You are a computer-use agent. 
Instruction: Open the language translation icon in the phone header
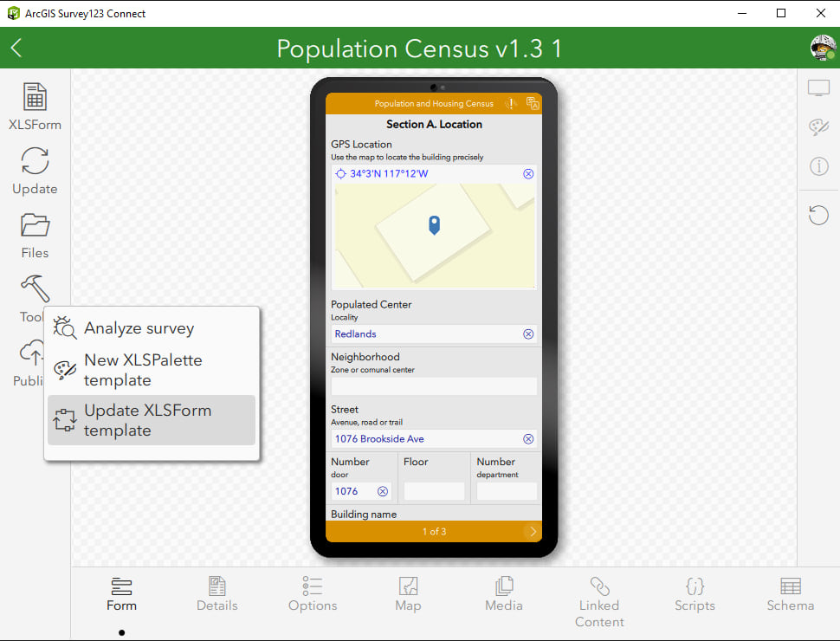pos(534,102)
